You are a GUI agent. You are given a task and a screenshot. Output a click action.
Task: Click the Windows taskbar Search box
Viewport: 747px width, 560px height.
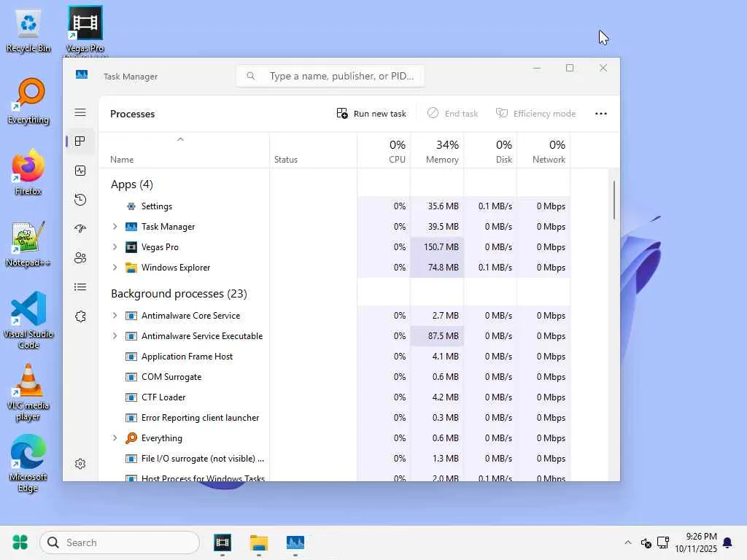tap(120, 542)
